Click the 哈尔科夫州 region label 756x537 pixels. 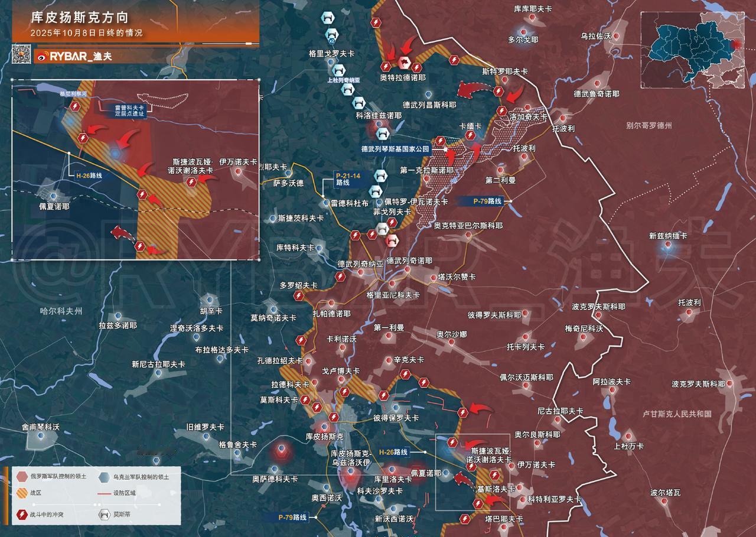pyautogui.click(x=61, y=310)
